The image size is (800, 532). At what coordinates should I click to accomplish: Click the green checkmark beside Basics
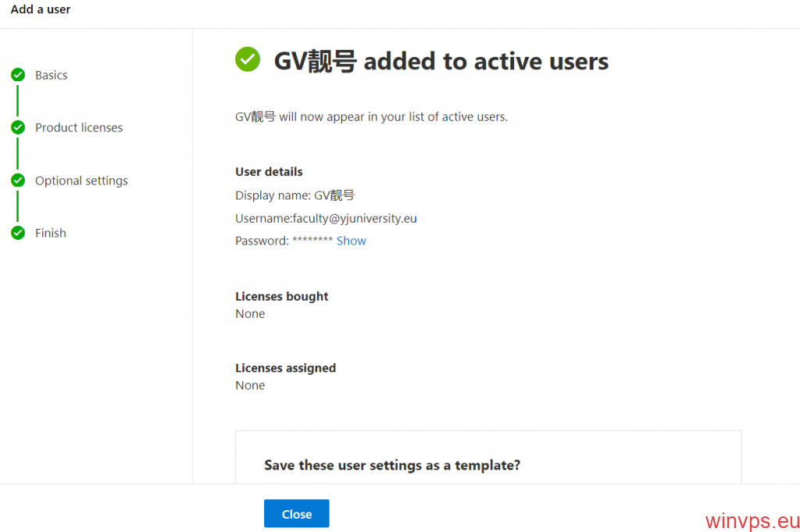[x=18, y=75]
